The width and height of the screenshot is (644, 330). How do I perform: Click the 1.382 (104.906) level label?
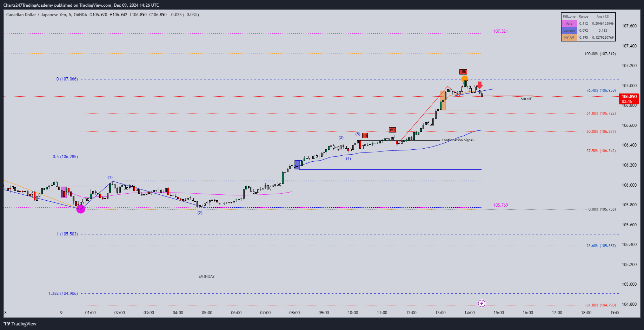[x=63, y=293]
